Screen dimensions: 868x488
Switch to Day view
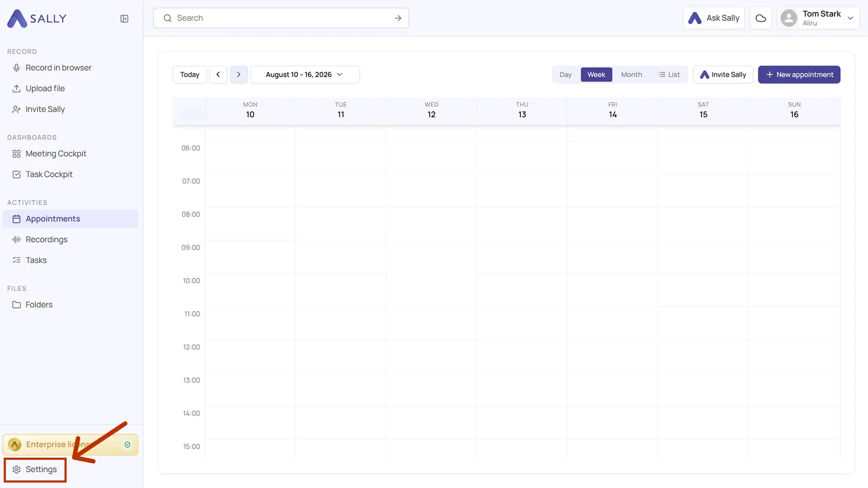[x=565, y=75]
